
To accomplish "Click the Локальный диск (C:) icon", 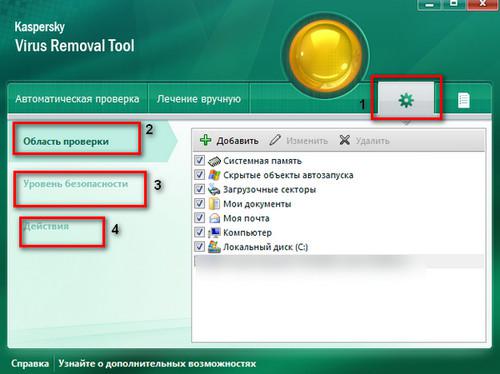I will pyautogui.click(x=214, y=247).
